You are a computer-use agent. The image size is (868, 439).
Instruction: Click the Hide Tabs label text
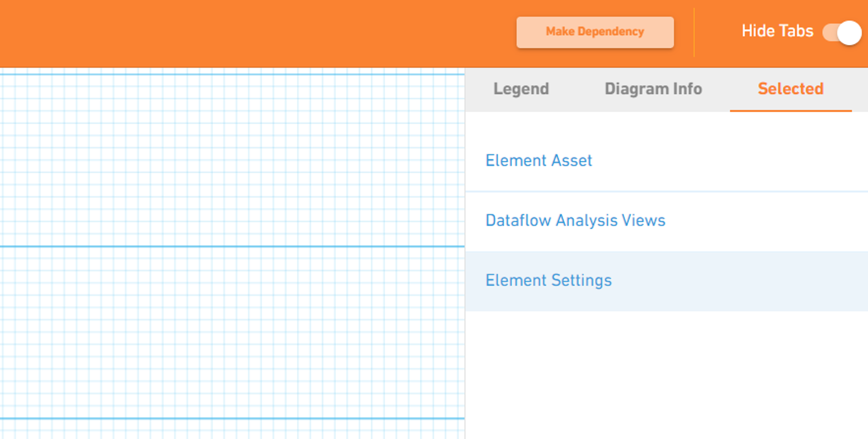coord(777,31)
